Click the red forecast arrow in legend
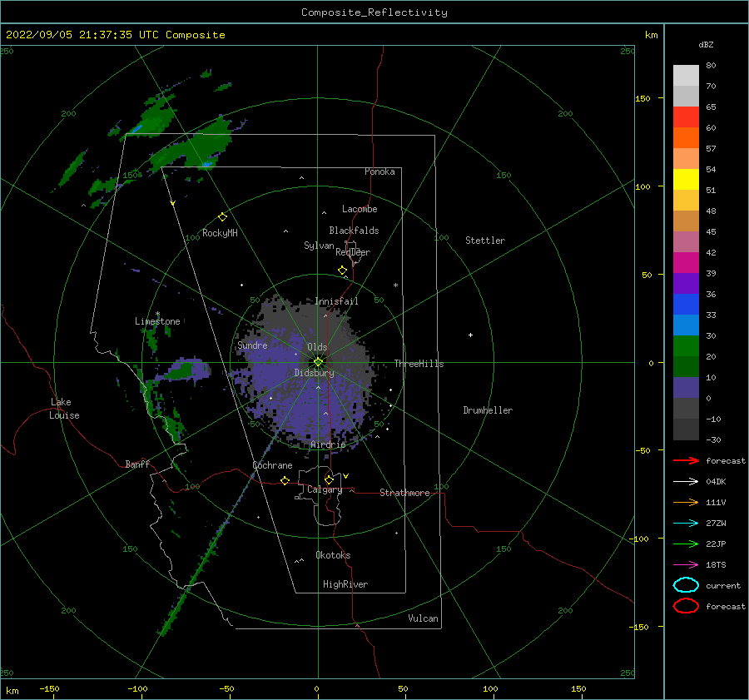The width and height of the screenshot is (749, 700). (686, 460)
